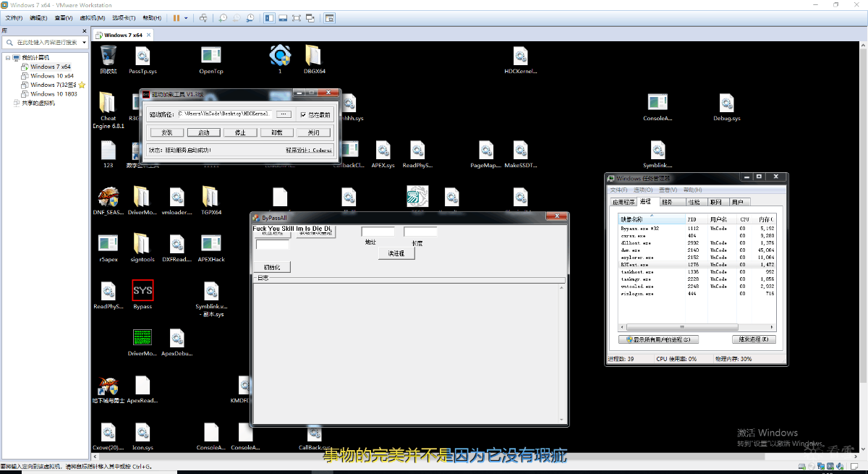Click the driver path text field
This screenshot has height=474, width=868.
point(225,114)
